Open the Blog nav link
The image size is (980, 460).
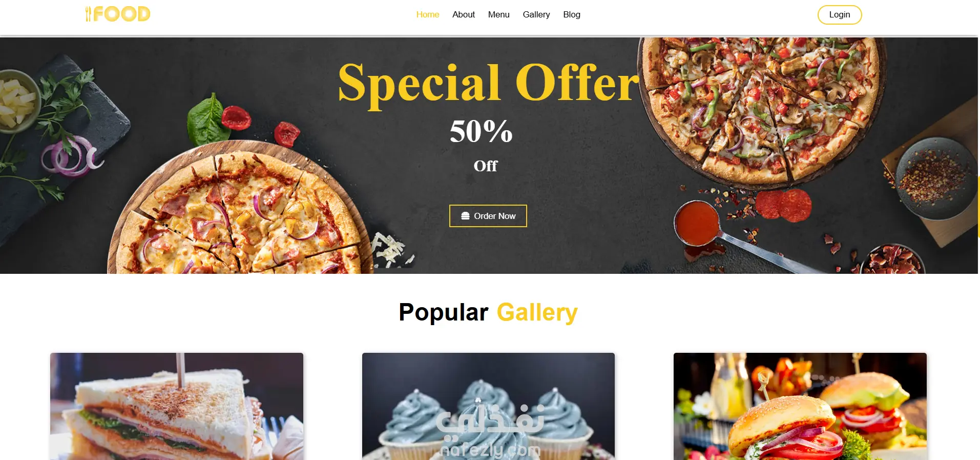point(572,14)
